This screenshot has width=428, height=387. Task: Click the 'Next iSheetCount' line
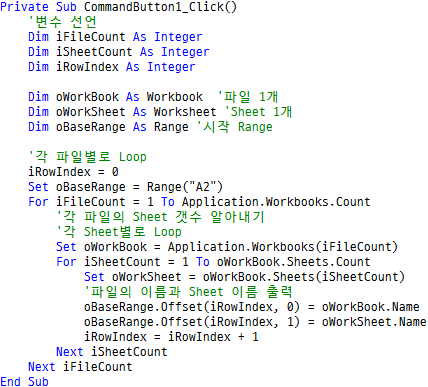[x=112, y=352]
